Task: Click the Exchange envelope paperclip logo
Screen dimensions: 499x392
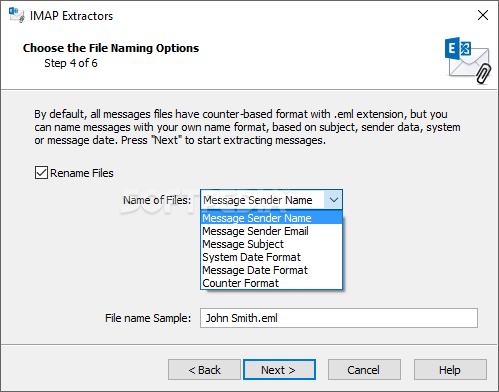Action: [x=468, y=60]
